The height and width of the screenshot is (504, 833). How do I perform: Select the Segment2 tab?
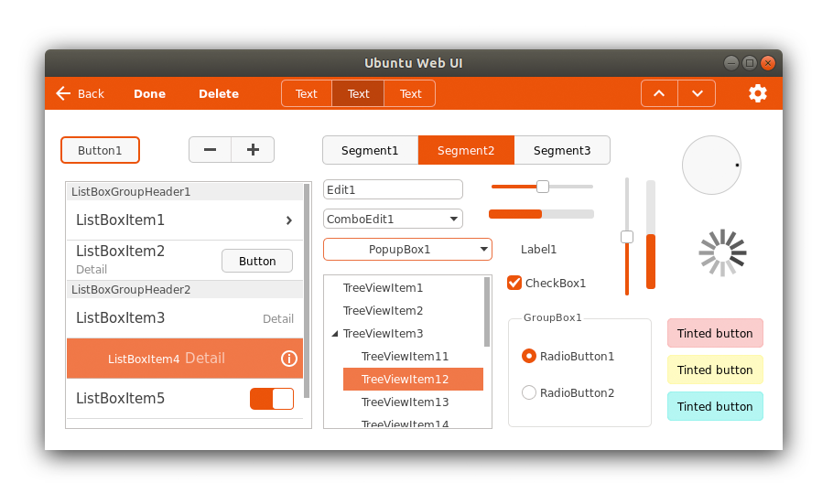[466, 150]
